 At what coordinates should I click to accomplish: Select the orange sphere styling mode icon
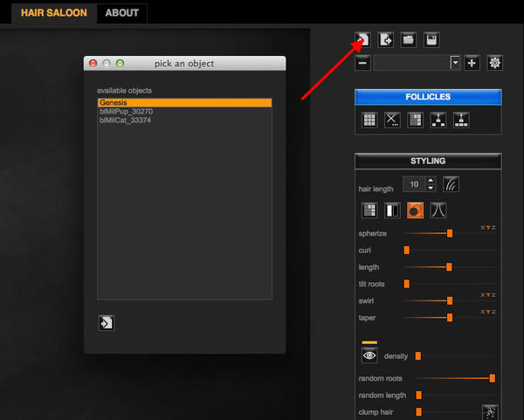pyautogui.click(x=416, y=210)
